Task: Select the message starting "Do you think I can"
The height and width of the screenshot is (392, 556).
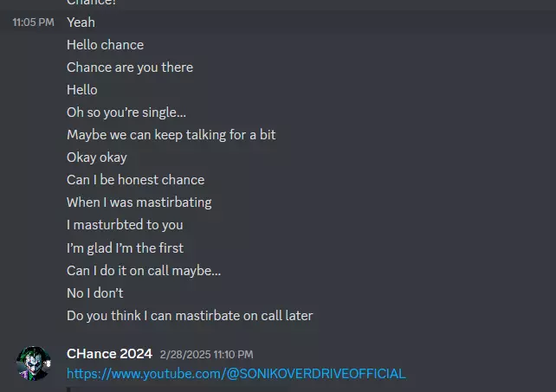Action: pyautogui.click(x=190, y=315)
